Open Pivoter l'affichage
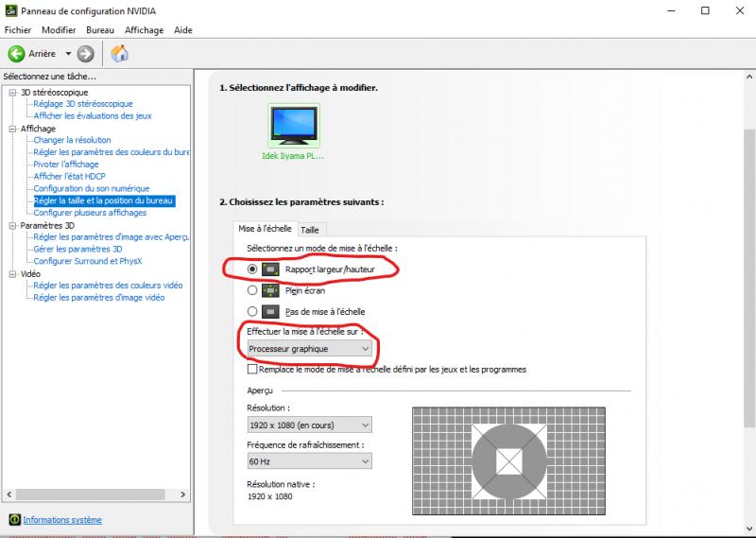Screen dimensions: 756x538 (66, 165)
